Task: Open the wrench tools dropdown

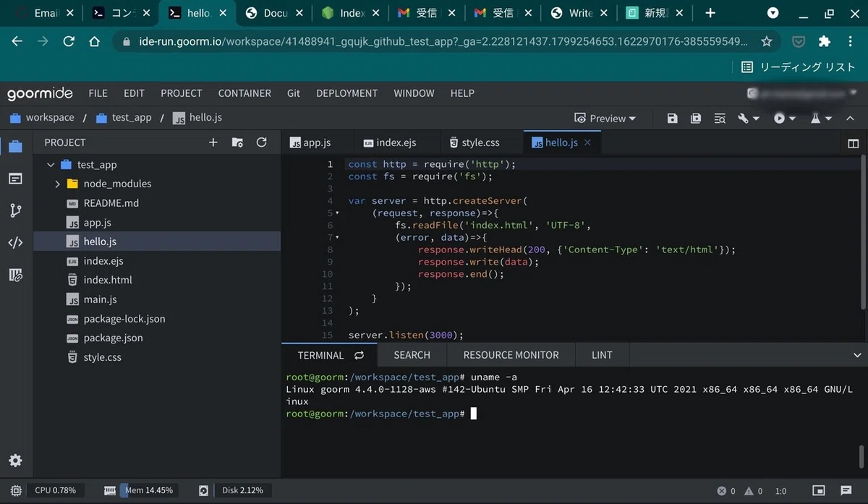Action: click(x=749, y=119)
